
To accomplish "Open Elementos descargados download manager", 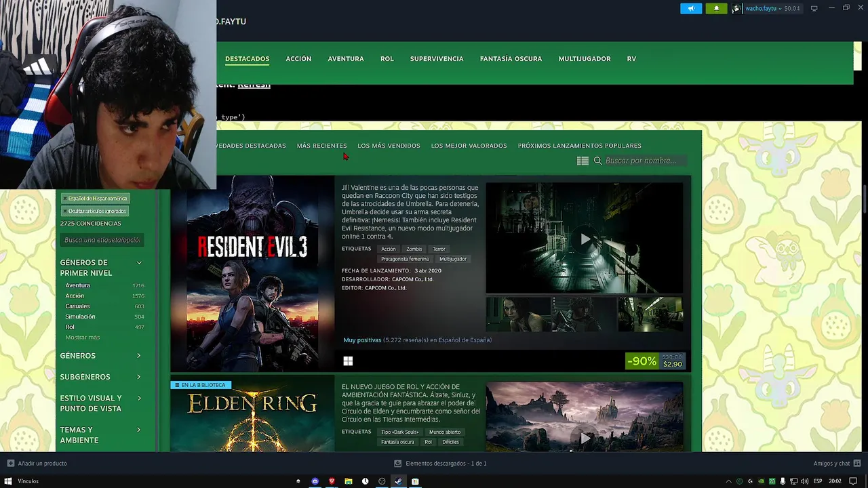I will pyautogui.click(x=441, y=464).
